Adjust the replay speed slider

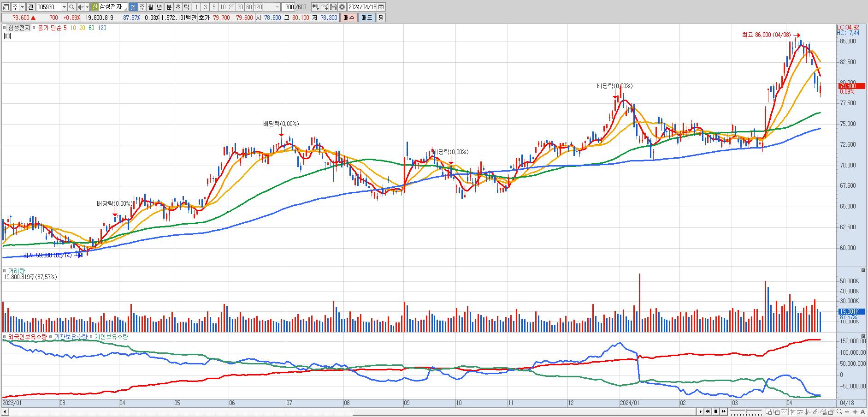point(746,411)
